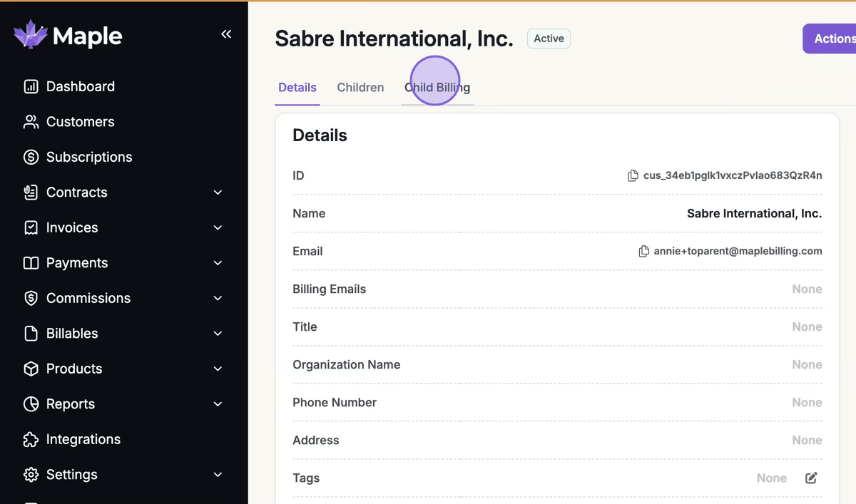Go to Customers page
856x504 pixels.
click(x=80, y=122)
